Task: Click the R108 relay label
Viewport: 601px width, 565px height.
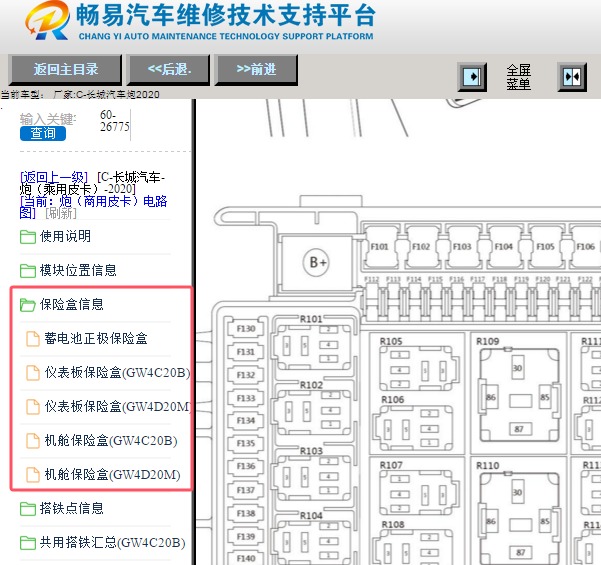Action: pyautogui.click(x=393, y=524)
